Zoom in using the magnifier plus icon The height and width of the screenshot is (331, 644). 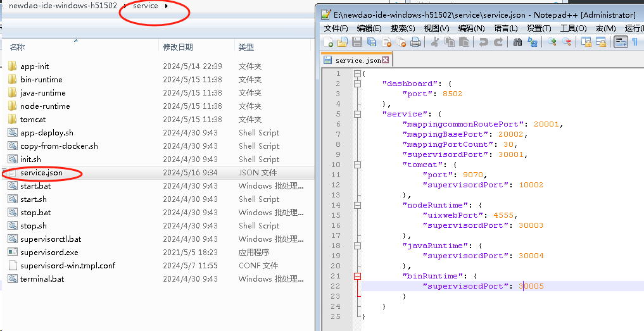pyautogui.click(x=552, y=42)
